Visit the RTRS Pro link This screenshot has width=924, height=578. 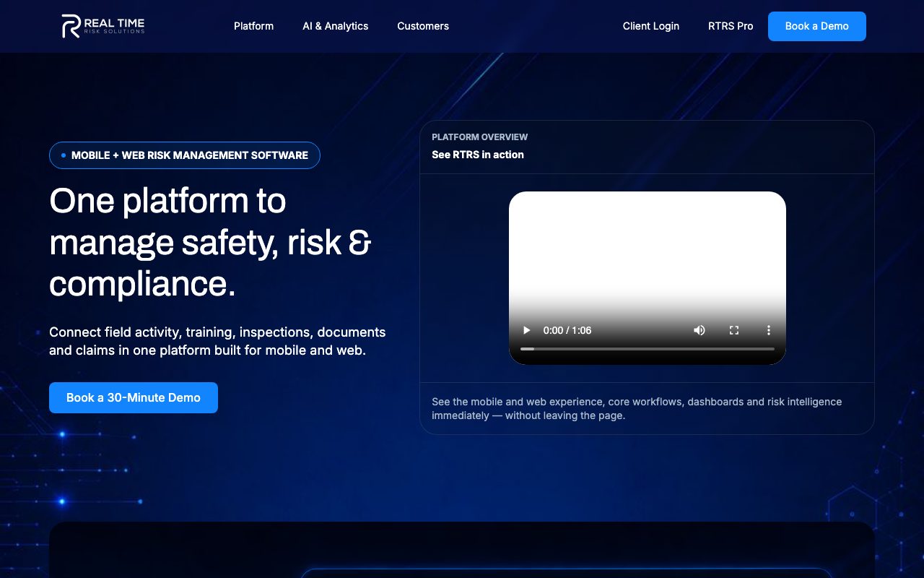click(x=731, y=26)
